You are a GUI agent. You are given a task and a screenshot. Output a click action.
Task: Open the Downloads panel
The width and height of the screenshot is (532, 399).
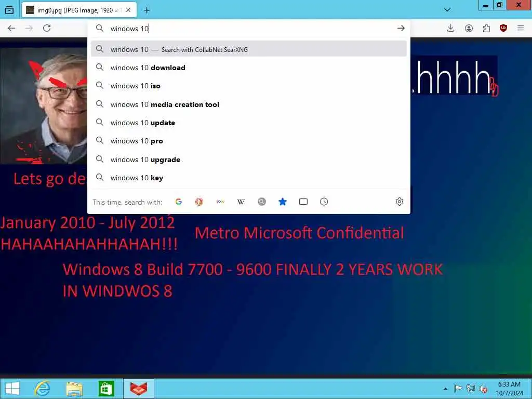(x=450, y=28)
